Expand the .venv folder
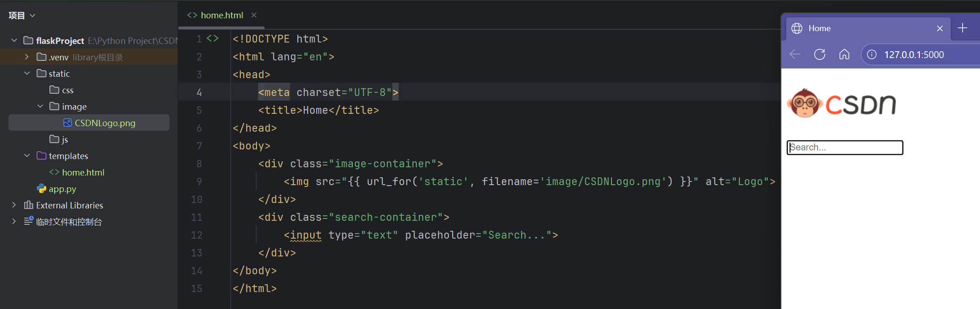Viewport: 980px width, 309px height. pyautogui.click(x=27, y=57)
